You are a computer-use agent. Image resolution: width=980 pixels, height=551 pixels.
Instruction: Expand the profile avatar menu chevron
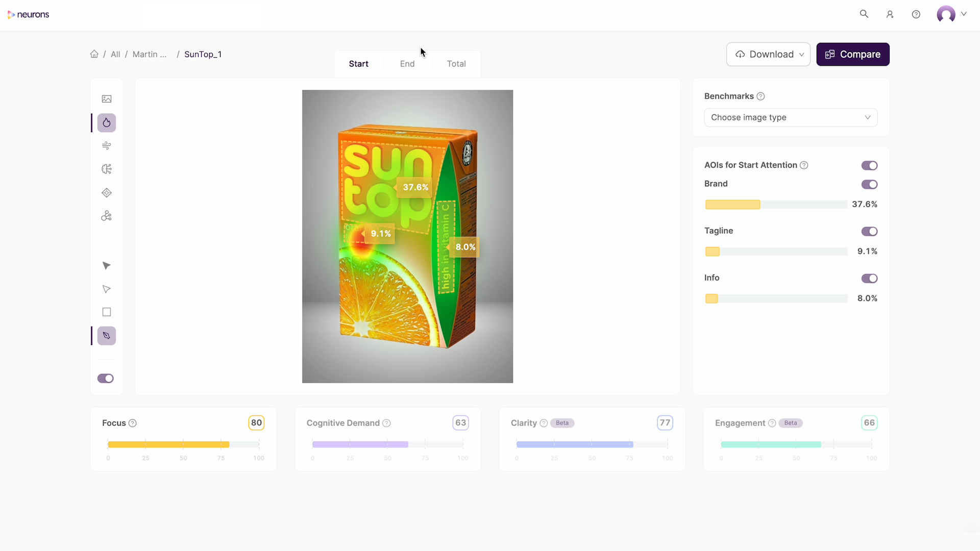tap(964, 14)
